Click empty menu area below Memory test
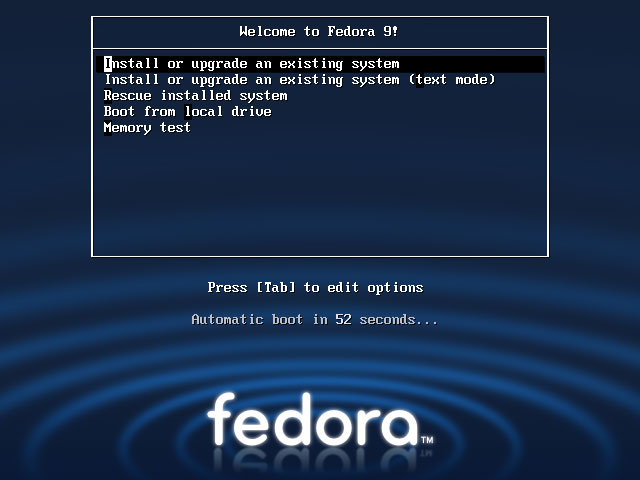Screen dimensions: 640x480 click(320, 194)
